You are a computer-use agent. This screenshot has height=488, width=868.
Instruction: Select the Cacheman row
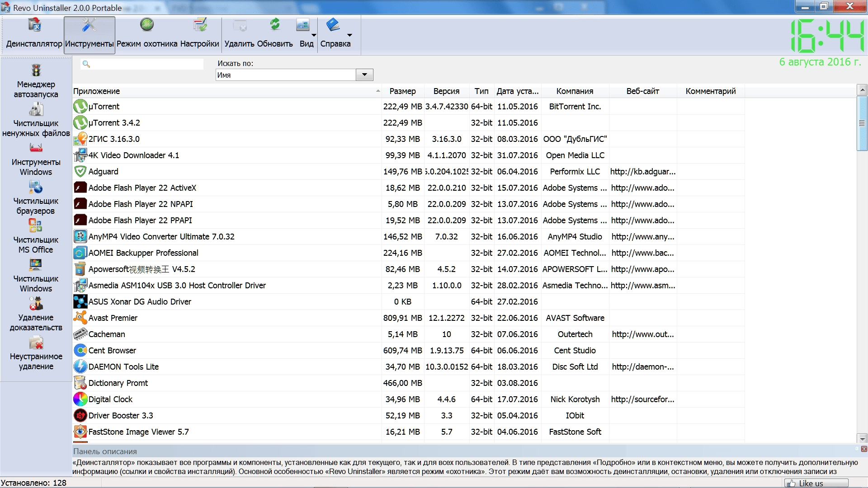(409, 334)
